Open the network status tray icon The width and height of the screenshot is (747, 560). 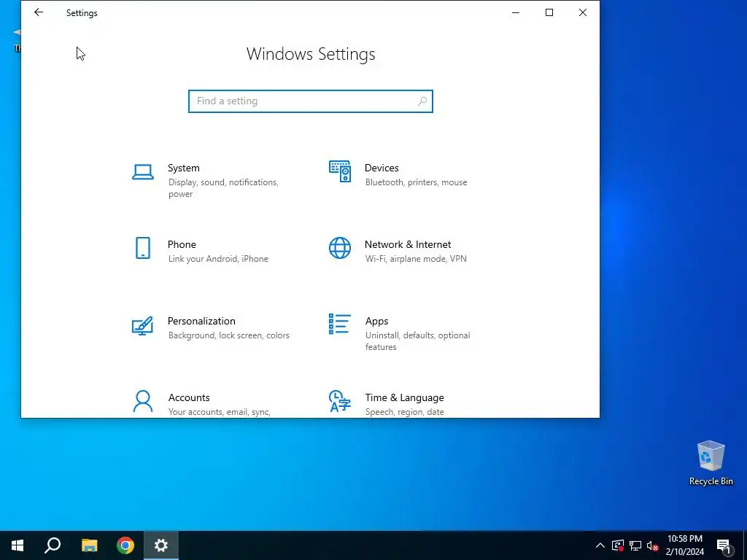(x=635, y=545)
